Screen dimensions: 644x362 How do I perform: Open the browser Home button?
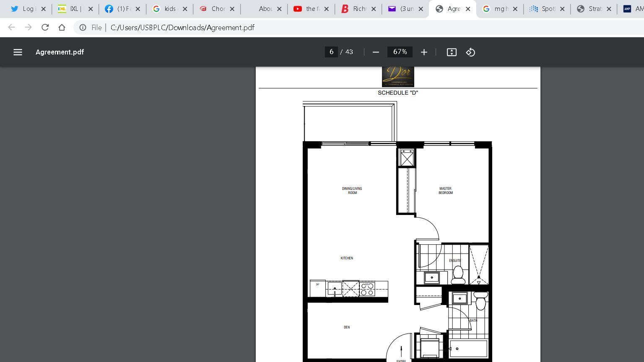click(x=62, y=27)
